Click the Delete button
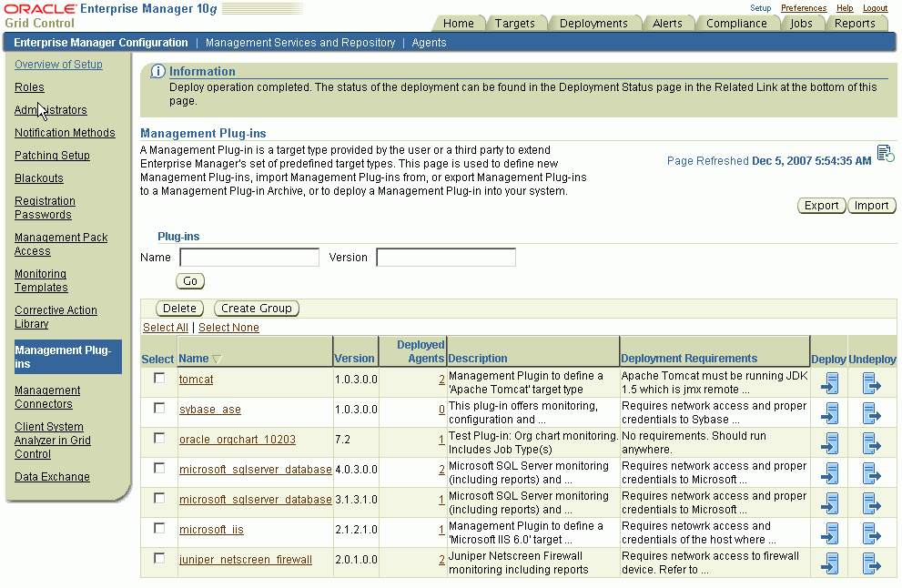This screenshot has width=902, height=588. click(x=179, y=309)
